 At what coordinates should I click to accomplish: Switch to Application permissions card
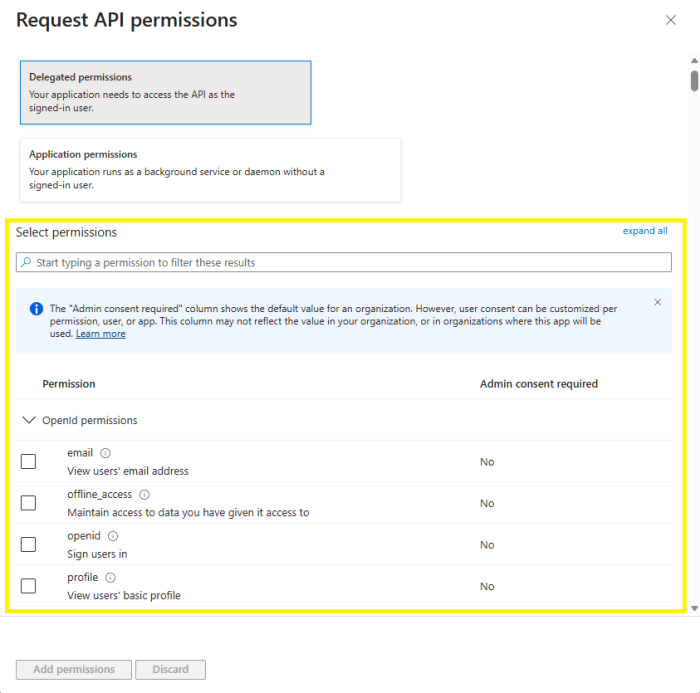[x=210, y=170]
